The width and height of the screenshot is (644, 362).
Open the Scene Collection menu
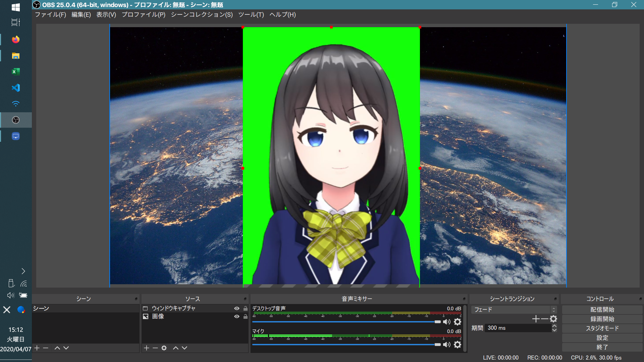pos(202,15)
